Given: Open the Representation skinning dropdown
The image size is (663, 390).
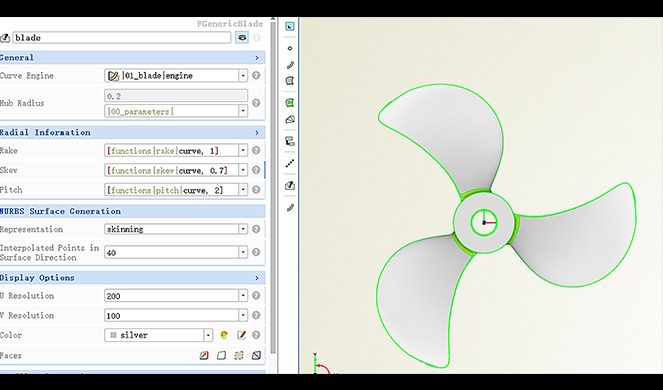Looking at the screenshot, I should click(243, 229).
